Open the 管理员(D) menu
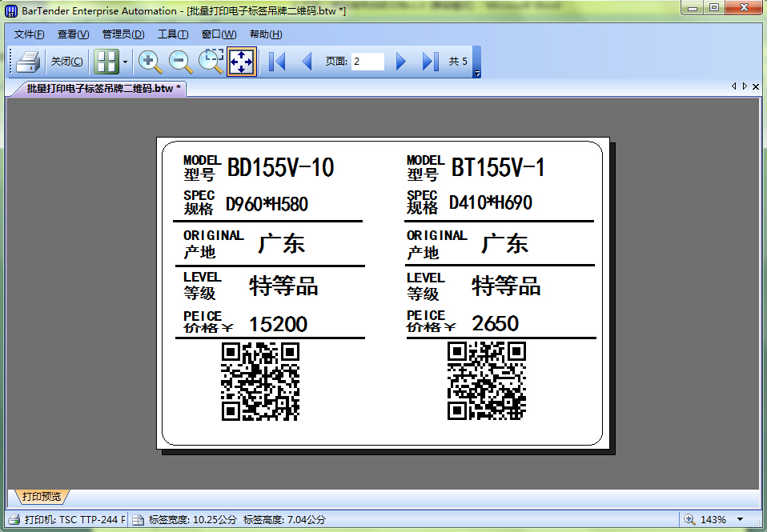767x532 pixels. point(123,34)
